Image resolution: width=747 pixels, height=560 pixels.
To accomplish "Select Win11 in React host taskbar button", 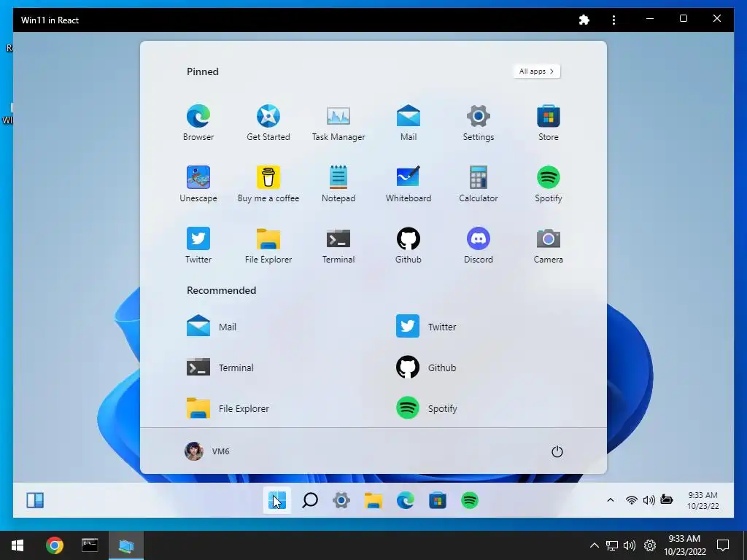I will tap(126, 545).
